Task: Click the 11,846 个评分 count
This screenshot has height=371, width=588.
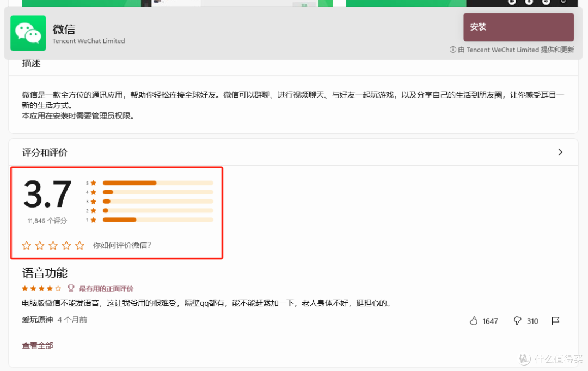Action: coord(47,221)
